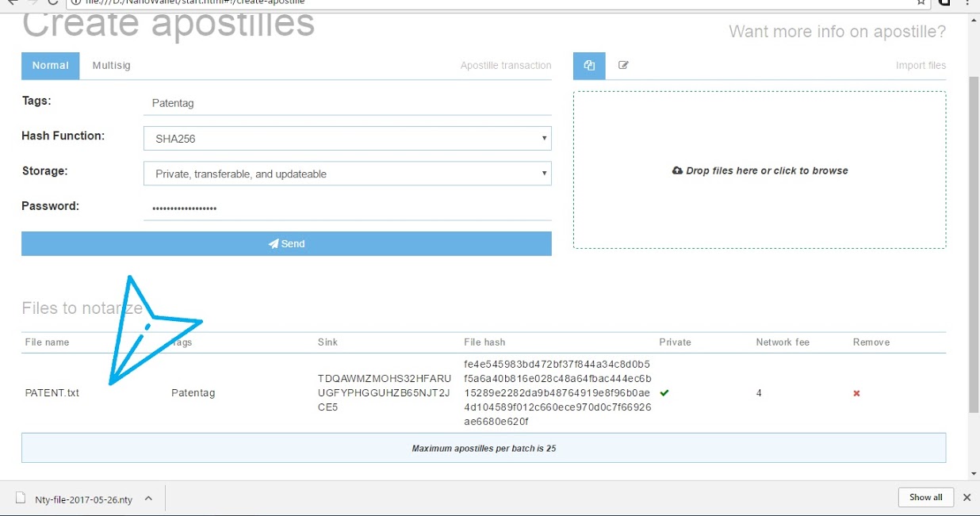Select the Normal tab
The height and width of the screenshot is (516, 980).
[51, 66]
